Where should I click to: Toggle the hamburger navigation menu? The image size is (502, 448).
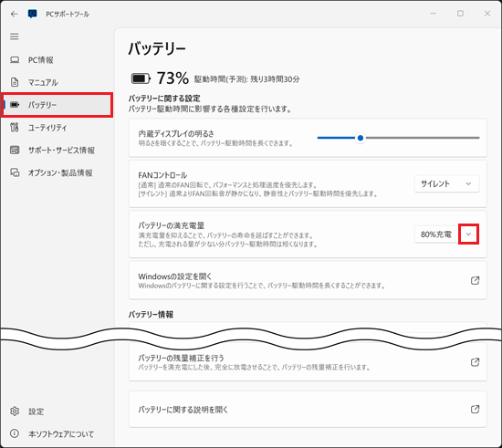[14, 36]
